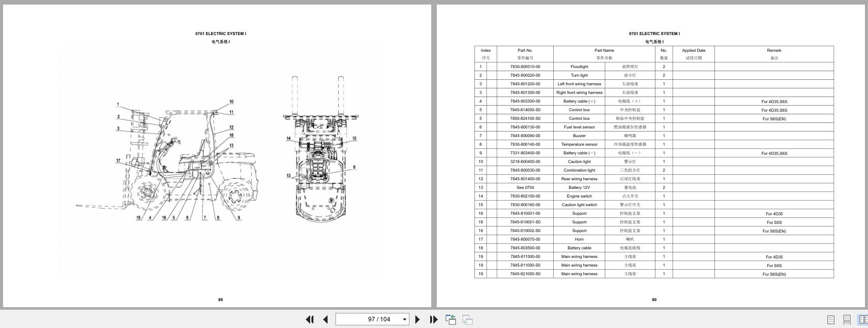Image resolution: width=868 pixels, height=328 pixels.
Task: Click the Combination light part name
Action: [x=579, y=170]
